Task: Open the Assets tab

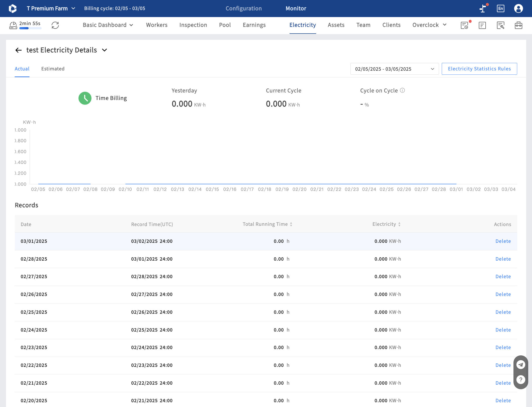Action: pyautogui.click(x=336, y=25)
